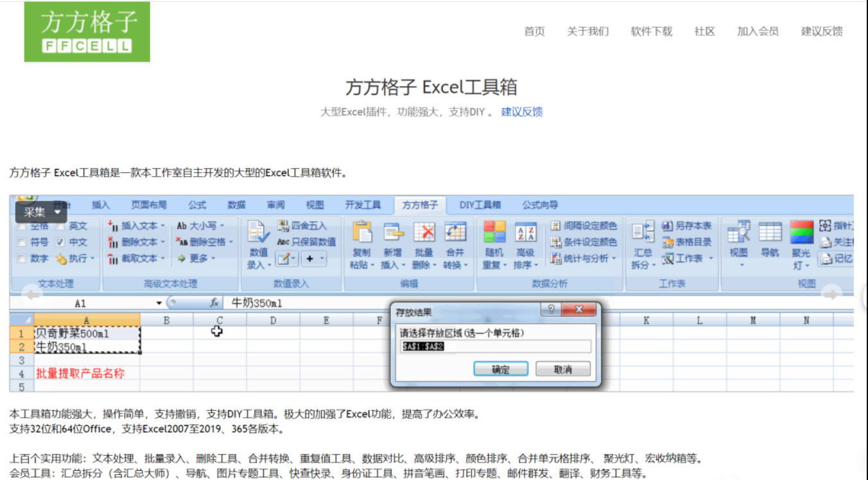The image size is (868, 480).
Task: Select cell containing 批量提取产品名称
Action: (x=87, y=373)
